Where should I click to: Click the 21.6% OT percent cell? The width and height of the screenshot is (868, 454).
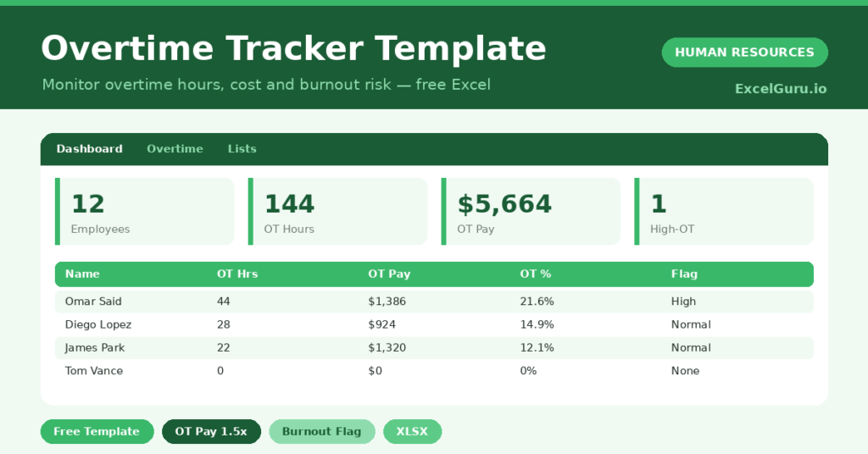537,302
